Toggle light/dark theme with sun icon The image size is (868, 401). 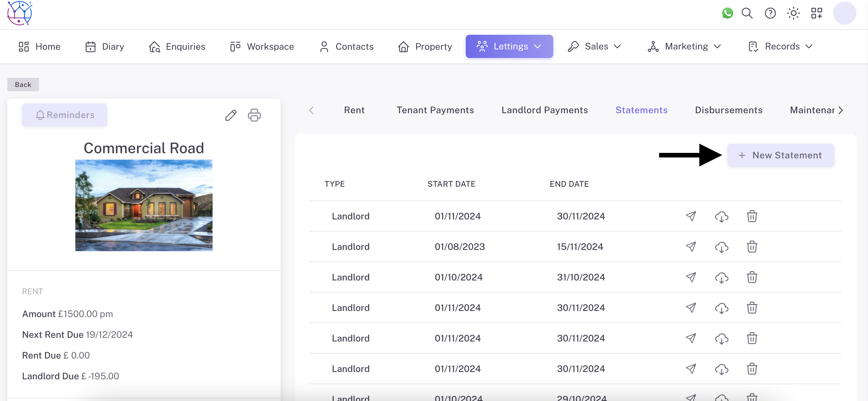tap(793, 13)
